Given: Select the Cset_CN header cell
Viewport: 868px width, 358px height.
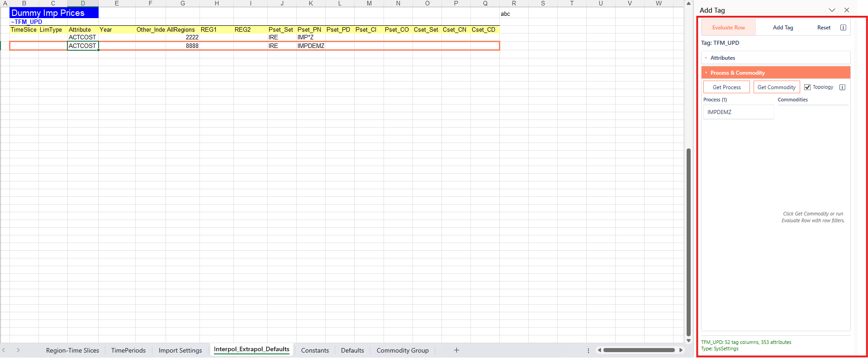Looking at the screenshot, I should coord(456,29).
